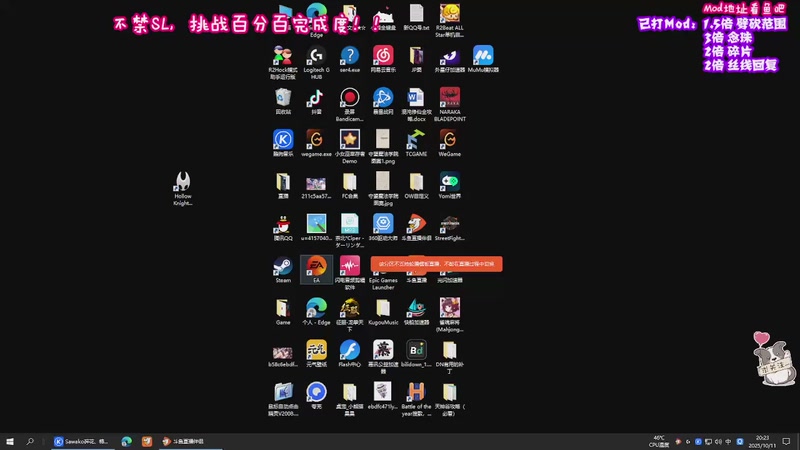800x450 pixels.
Task: Open the Windows Start menu
Action: point(10,441)
